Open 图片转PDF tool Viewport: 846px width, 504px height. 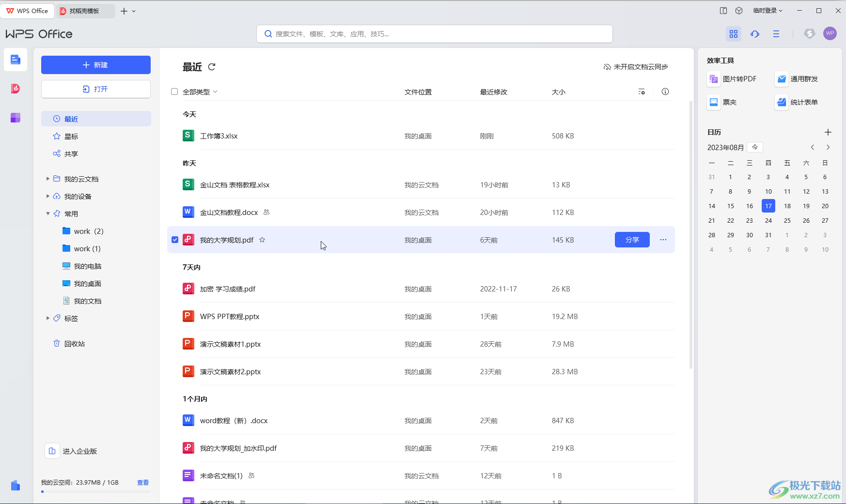point(732,79)
